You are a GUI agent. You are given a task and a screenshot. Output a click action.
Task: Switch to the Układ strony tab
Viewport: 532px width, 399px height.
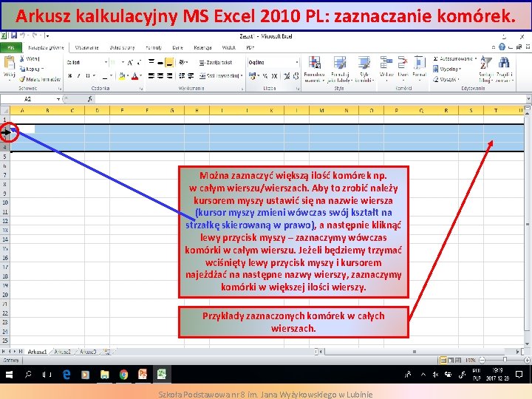[122, 47]
